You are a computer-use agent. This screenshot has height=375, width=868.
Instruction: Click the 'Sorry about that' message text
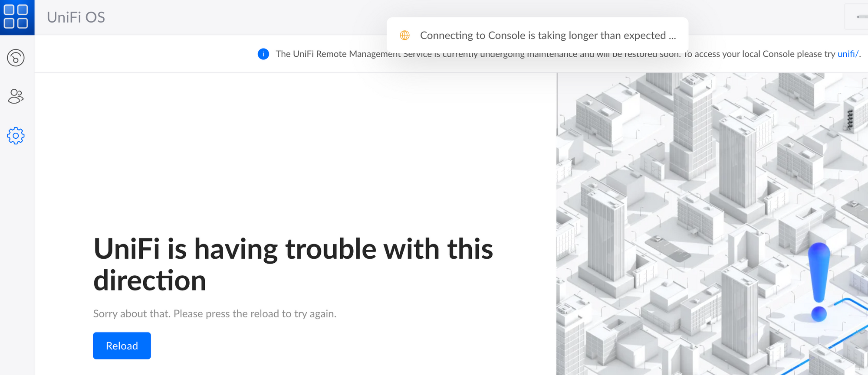(214, 313)
